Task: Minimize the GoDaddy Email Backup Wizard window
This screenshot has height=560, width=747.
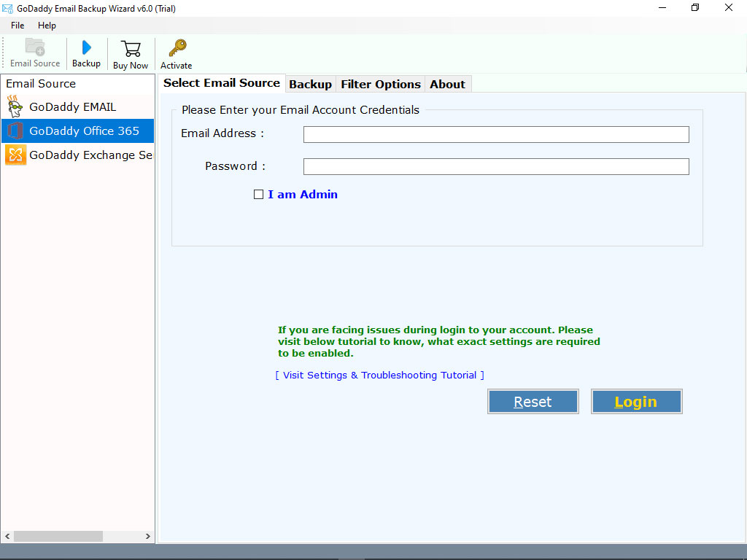Action: point(662,7)
